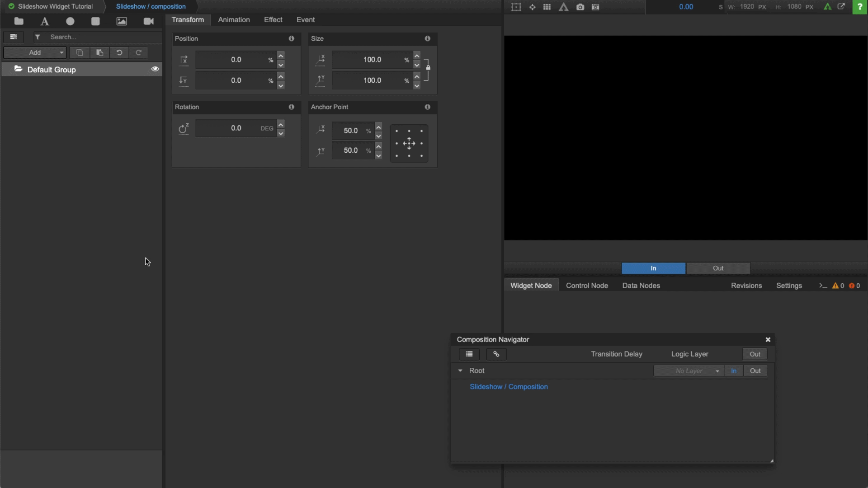The height and width of the screenshot is (488, 868).
Task: Toggle visibility of the Default Group
Action: (155, 69)
